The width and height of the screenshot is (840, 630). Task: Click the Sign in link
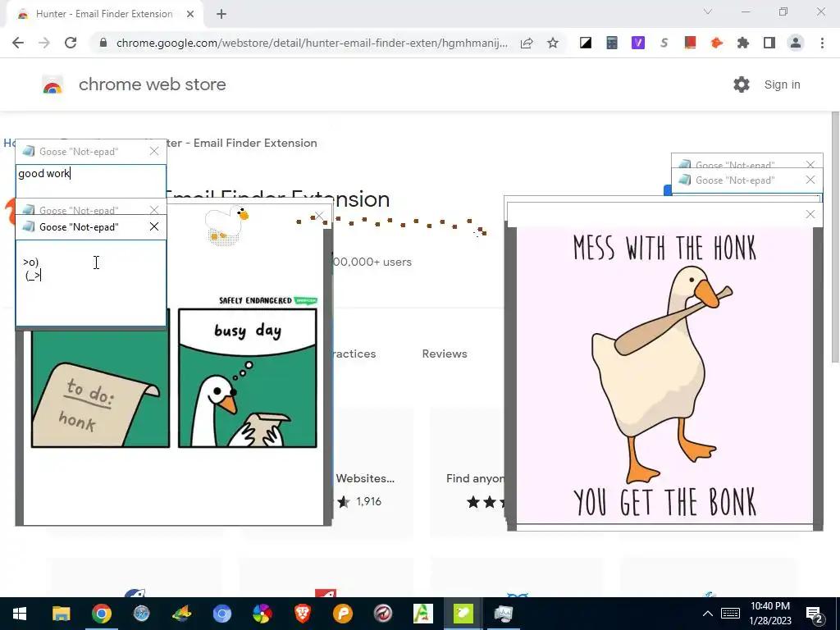[x=782, y=84]
